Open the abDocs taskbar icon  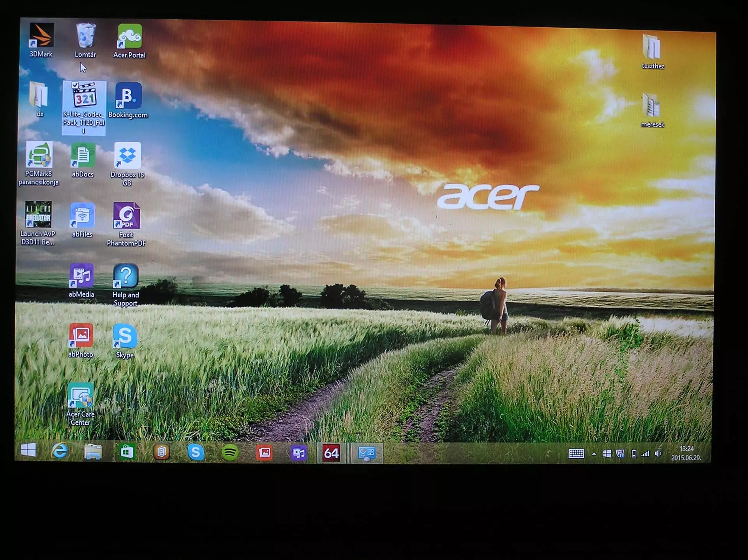161,452
